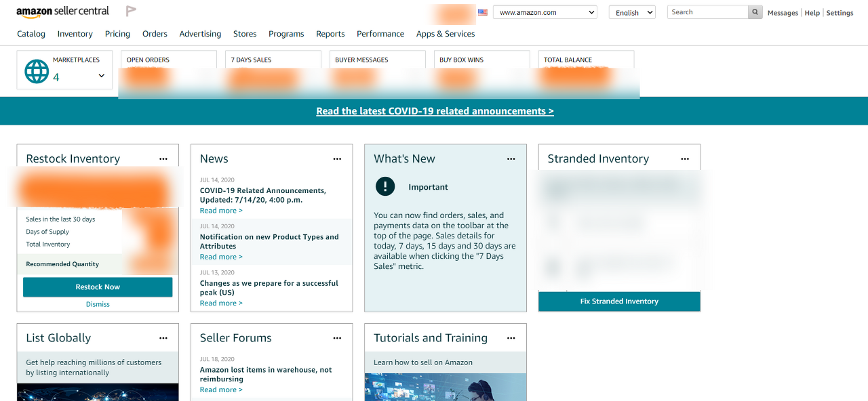868x401 pixels.
Task: Click the Help link in header
Action: (812, 13)
